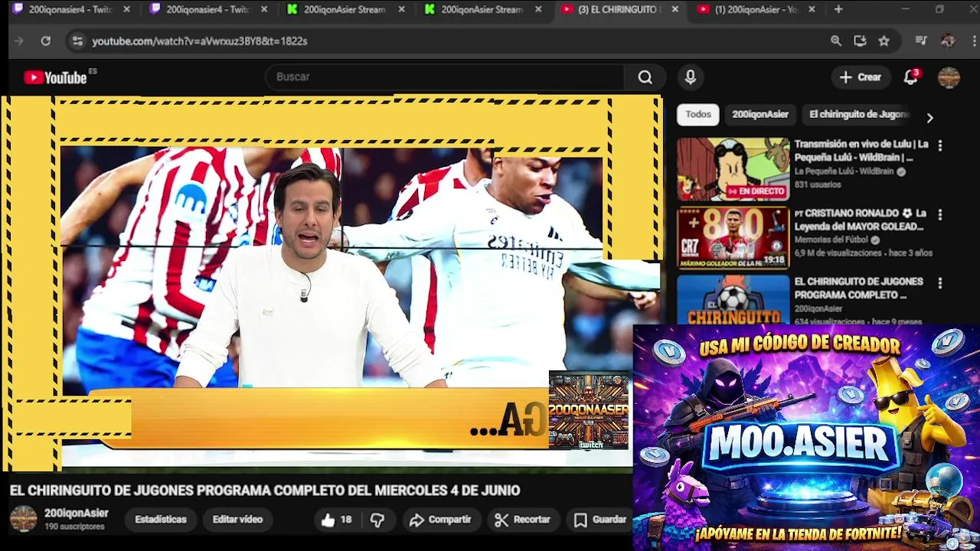Open La Pequeña Lulú live thumbnail

click(733, 169)
